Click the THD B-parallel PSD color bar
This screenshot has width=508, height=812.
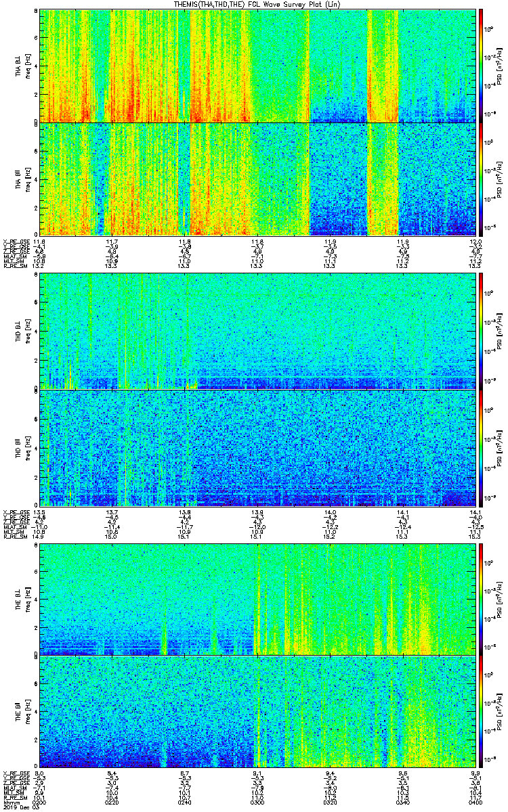click(481, 447)
